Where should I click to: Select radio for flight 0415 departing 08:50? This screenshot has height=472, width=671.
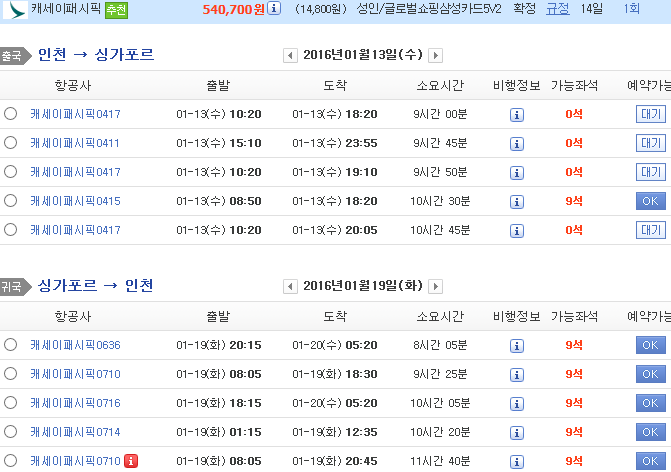(x=10, y=201)
